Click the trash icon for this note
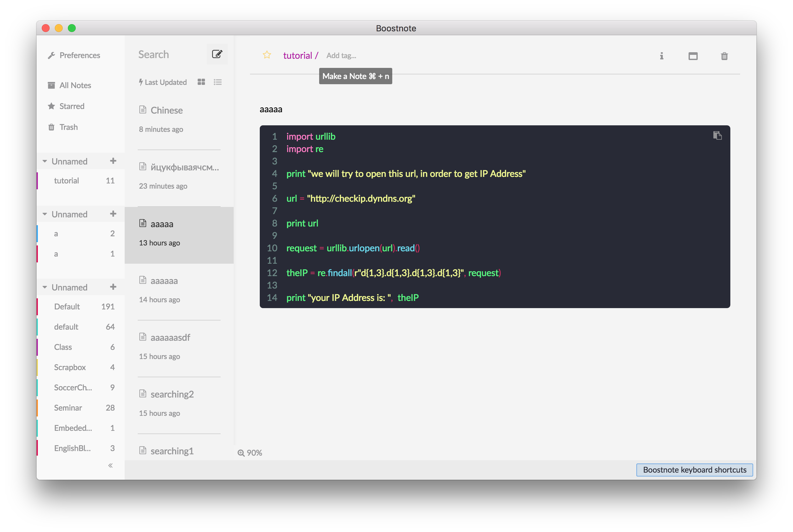 (724, 56)
